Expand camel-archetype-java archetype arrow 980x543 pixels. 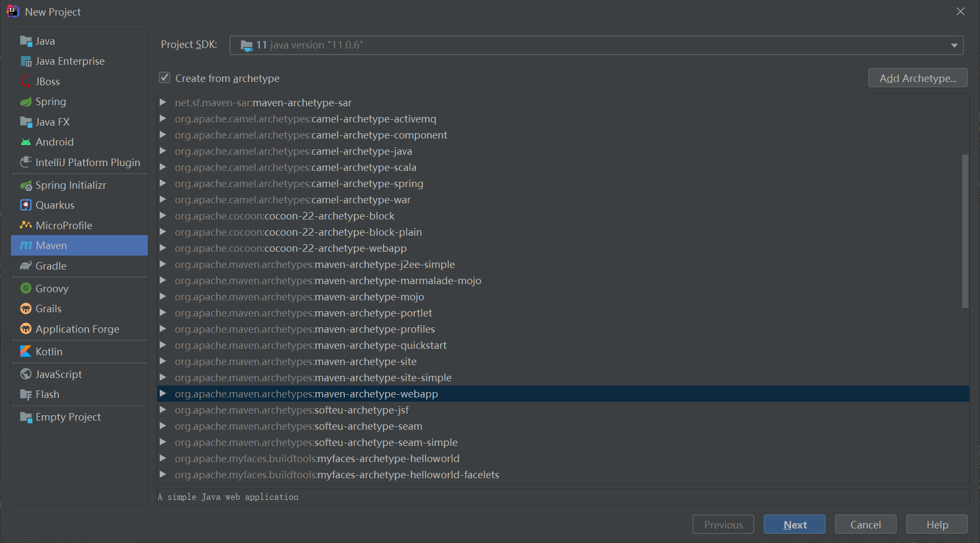[x=162, y=150]
